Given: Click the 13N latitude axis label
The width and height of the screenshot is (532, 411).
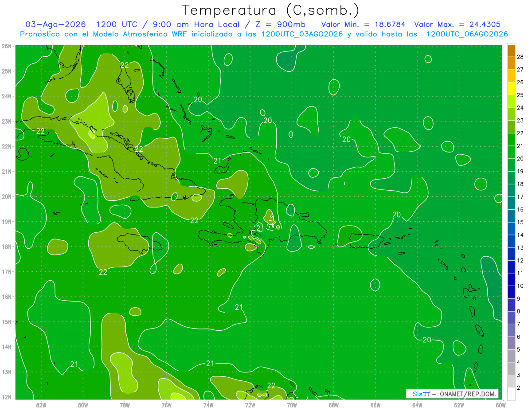Looking at the screenshot, I should click(x=7, y=372).
